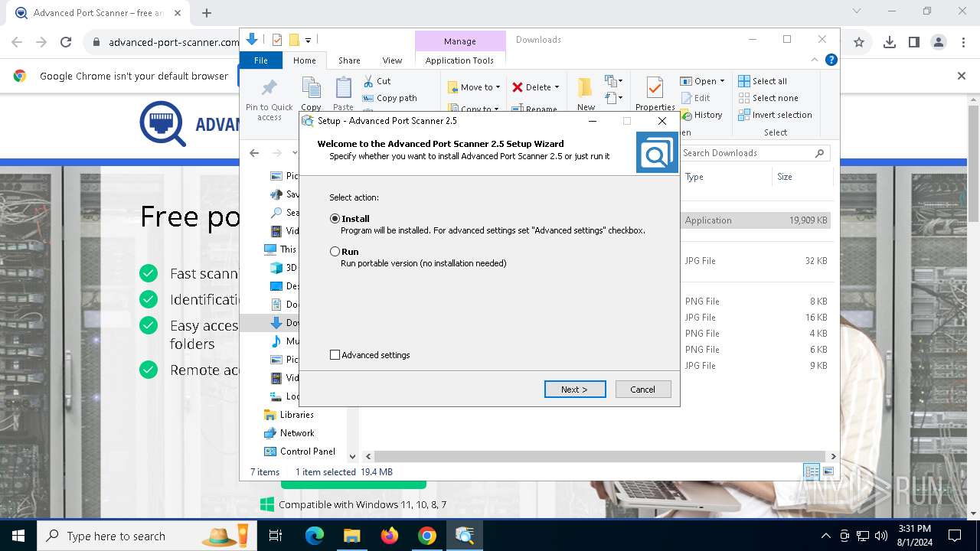Open the Quick Access Toolbar dropdown
This screenshot has height=551, width=980.
pyautogui.click(x=308, y=40)
